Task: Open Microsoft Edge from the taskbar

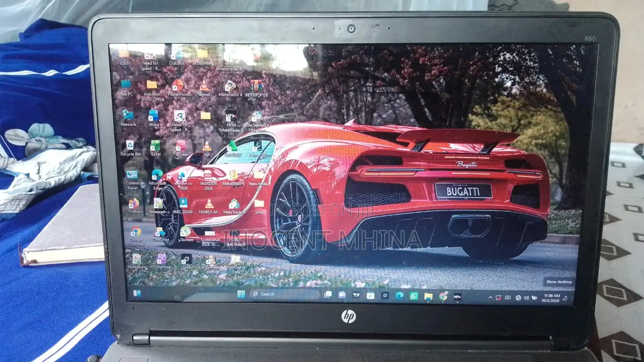Action: click(399, 296)
